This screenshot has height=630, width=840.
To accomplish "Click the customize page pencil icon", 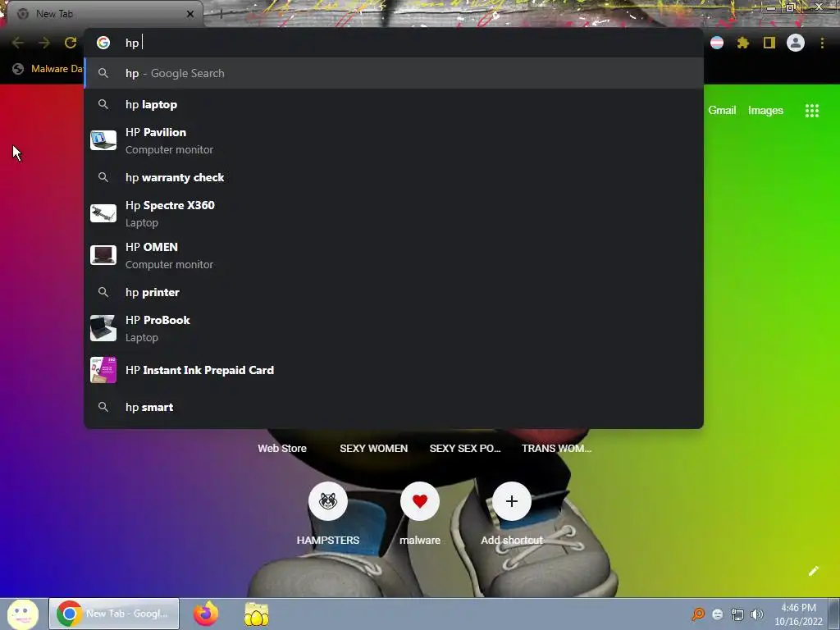I will (x=813, y=571).
